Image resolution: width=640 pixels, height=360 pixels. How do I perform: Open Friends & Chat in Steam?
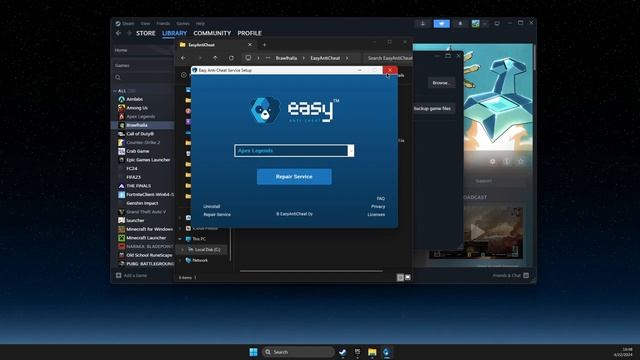coord(510,276)
